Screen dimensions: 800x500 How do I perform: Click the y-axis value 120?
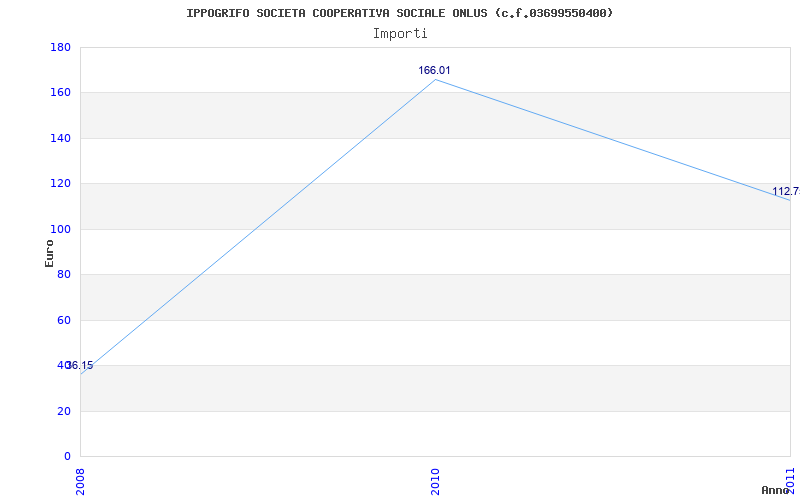60,184
